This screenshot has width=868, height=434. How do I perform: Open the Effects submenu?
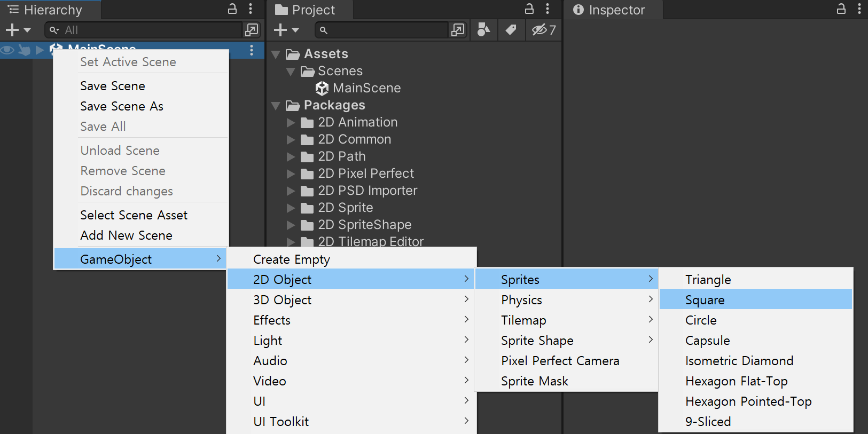click(351, 320)
